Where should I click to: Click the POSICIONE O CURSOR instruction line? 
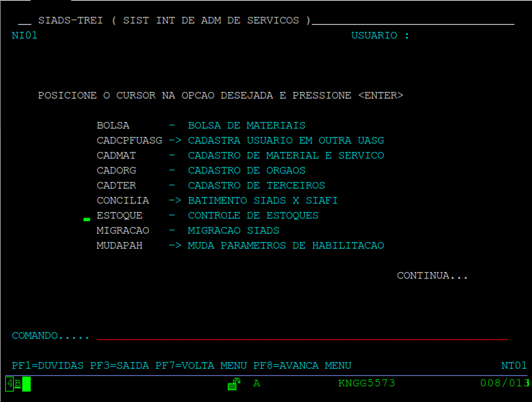coord(220,96)
